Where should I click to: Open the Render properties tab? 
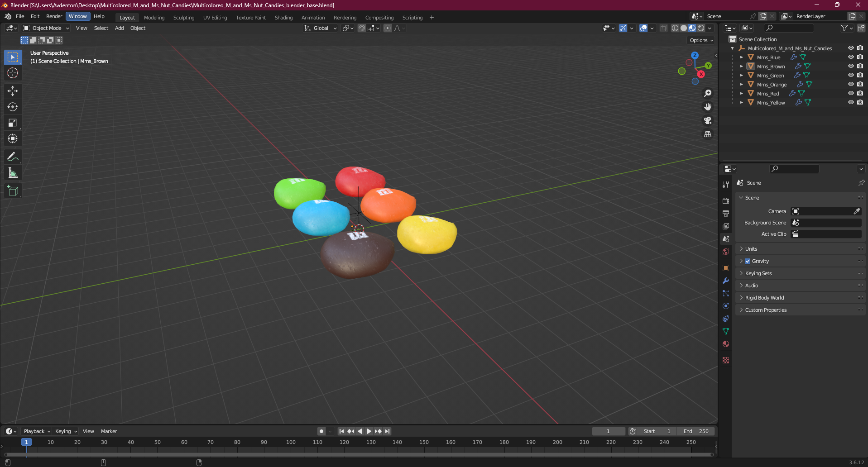click(726, 200)
